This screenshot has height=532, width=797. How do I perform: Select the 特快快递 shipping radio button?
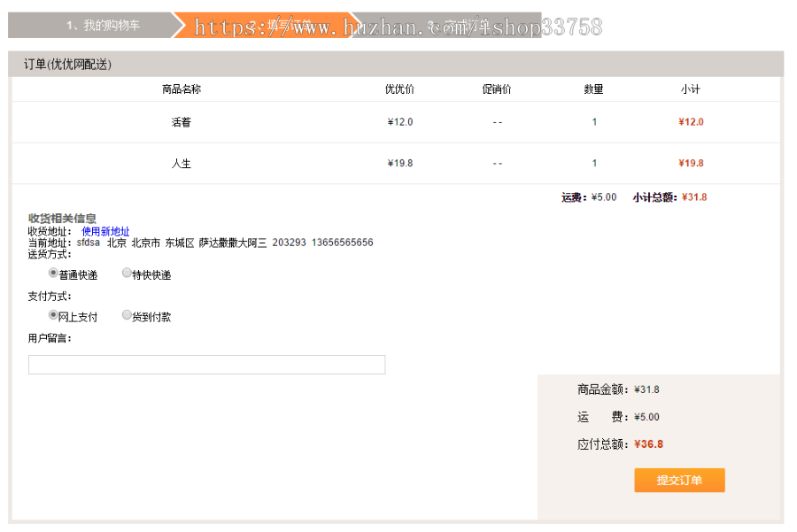pos(127,274)
